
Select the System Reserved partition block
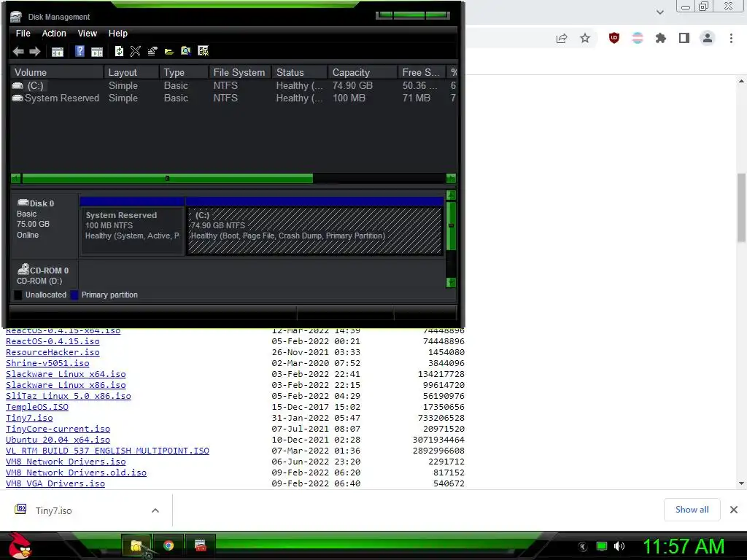(x=133, y=226)
